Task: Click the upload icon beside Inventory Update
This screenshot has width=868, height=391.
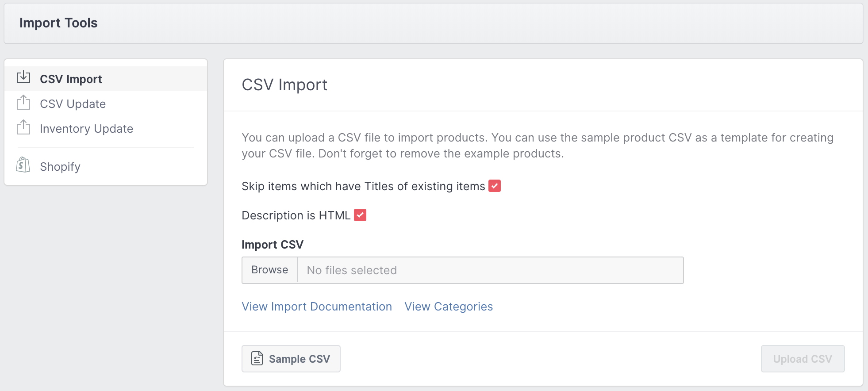Action: [x=23, y=127]
